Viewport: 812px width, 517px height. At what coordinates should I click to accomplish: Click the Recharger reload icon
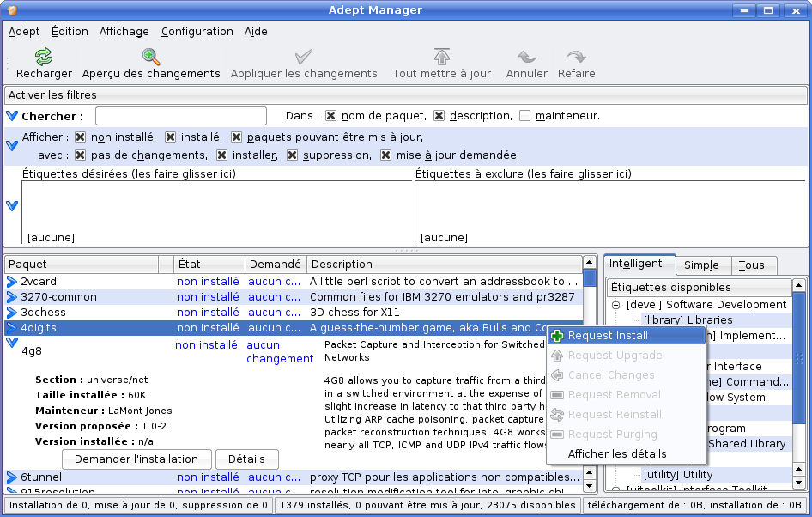pyautogui.click(x=44, y=57)
